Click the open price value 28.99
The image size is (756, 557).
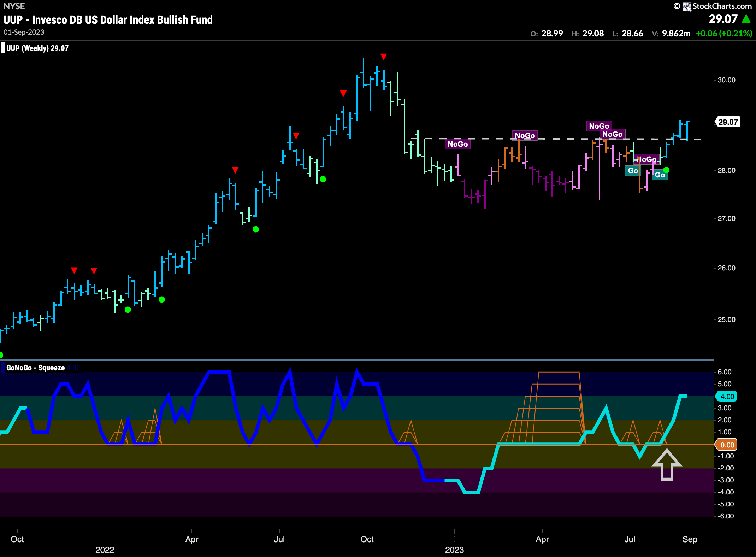[x=552, y=34]
